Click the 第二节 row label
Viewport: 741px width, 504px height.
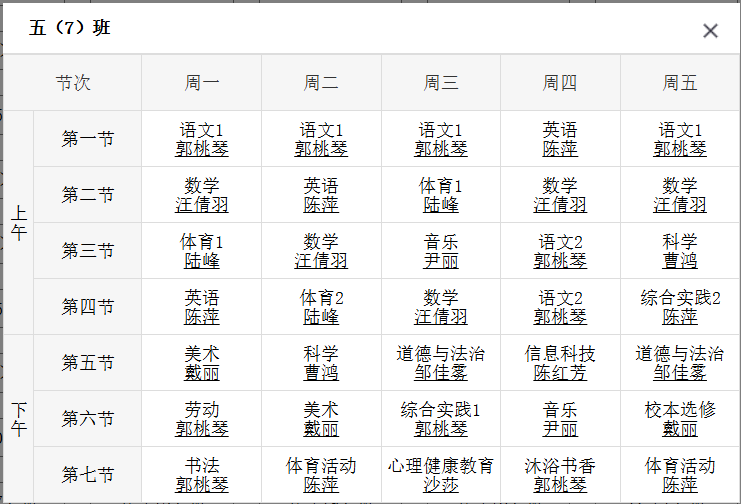pos(88,195)
